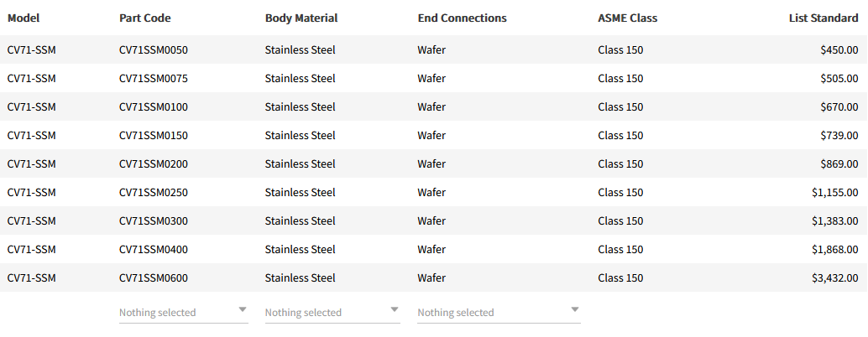868x337 pixels.
Task: Click the End Connections column header
Action: pyautogui.click(x=462, y=18)
